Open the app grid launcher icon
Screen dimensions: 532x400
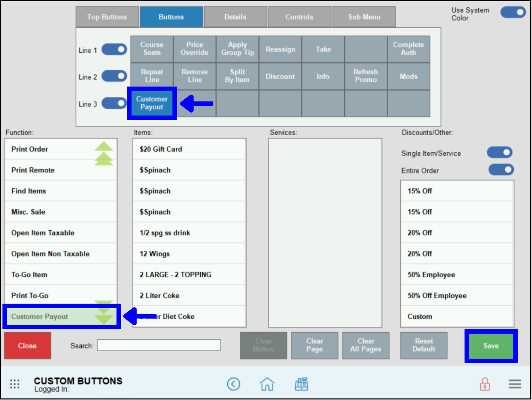15,384
